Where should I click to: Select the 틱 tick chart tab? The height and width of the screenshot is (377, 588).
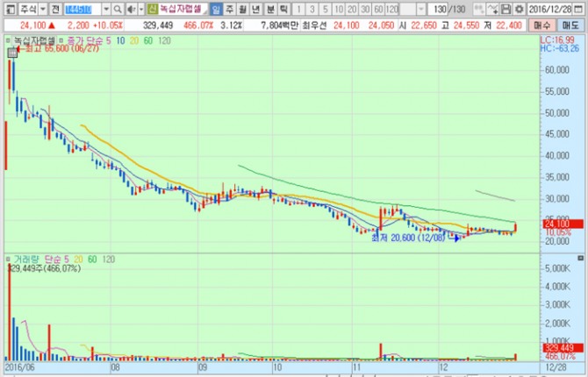pyautogui.click(x=283, y=9)
